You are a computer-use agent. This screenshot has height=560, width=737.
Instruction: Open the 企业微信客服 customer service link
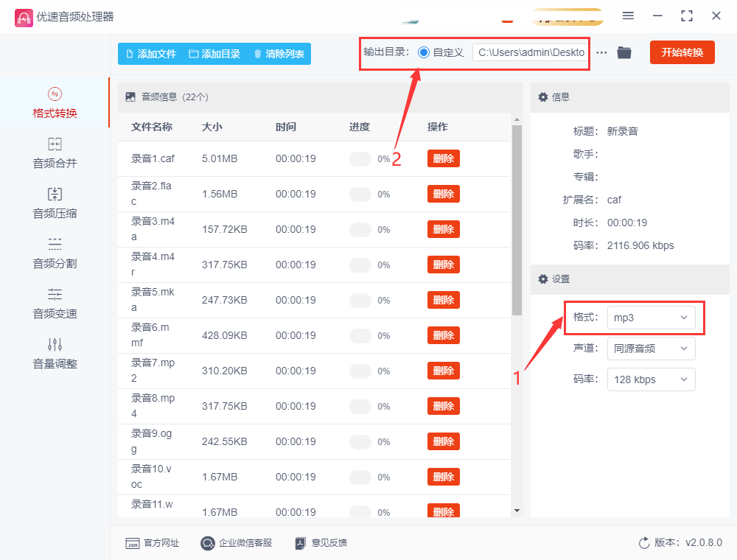[236, 543]
